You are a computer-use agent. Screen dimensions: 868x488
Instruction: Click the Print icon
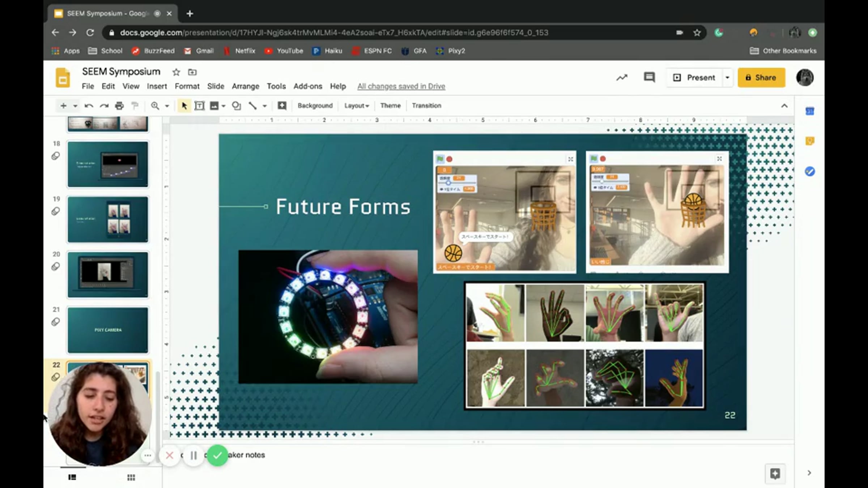tap(119, 106)
